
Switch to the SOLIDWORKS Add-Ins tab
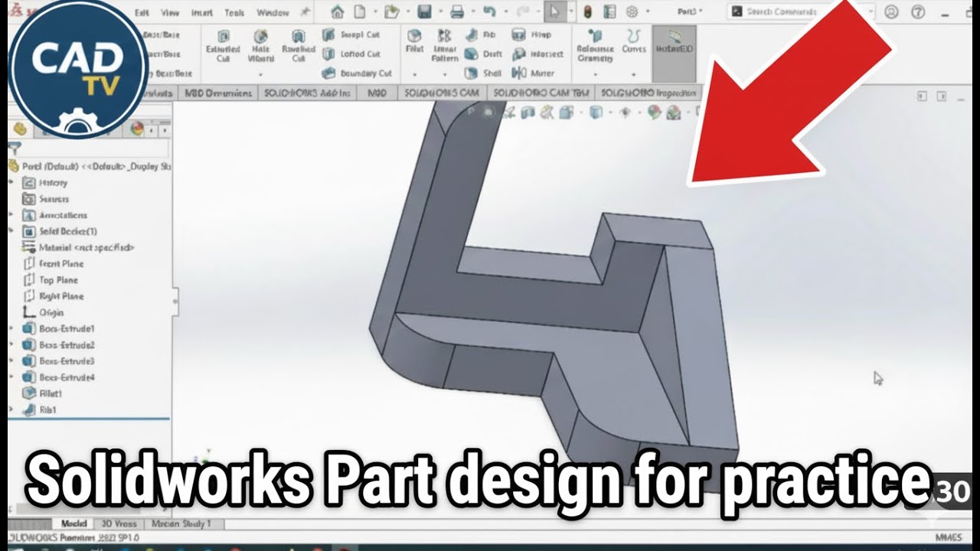click(308, 93)
